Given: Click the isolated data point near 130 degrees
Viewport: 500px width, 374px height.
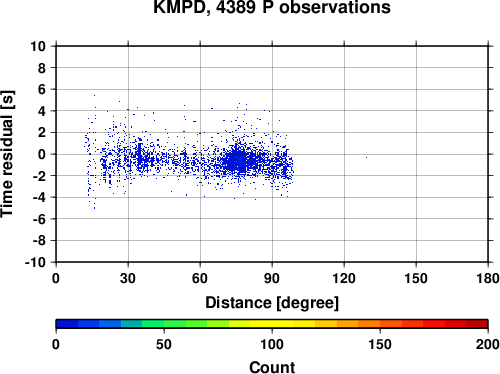Looking at the screenshot, I should coord(366,157).
